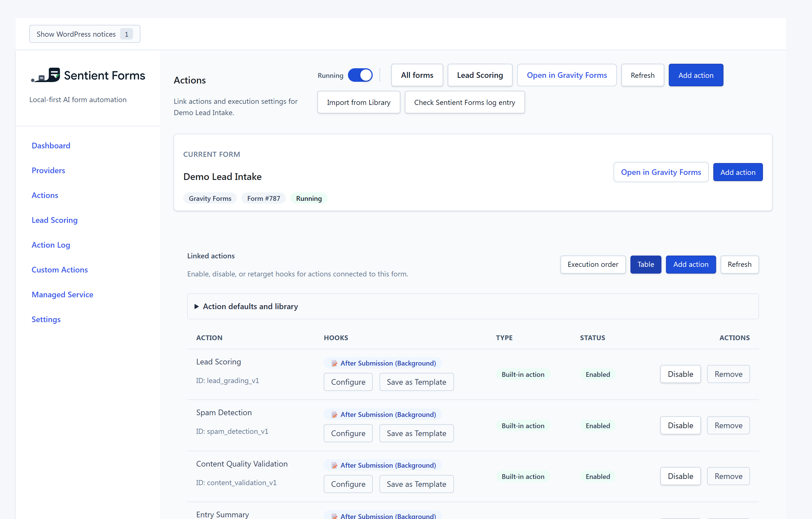This screenshot has height=519, width=812.
Task: Click Import from Library
Action: pos(358,102)
